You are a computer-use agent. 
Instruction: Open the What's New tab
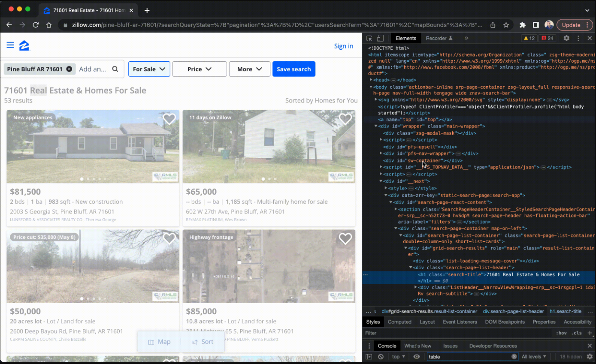click(418, 346)
